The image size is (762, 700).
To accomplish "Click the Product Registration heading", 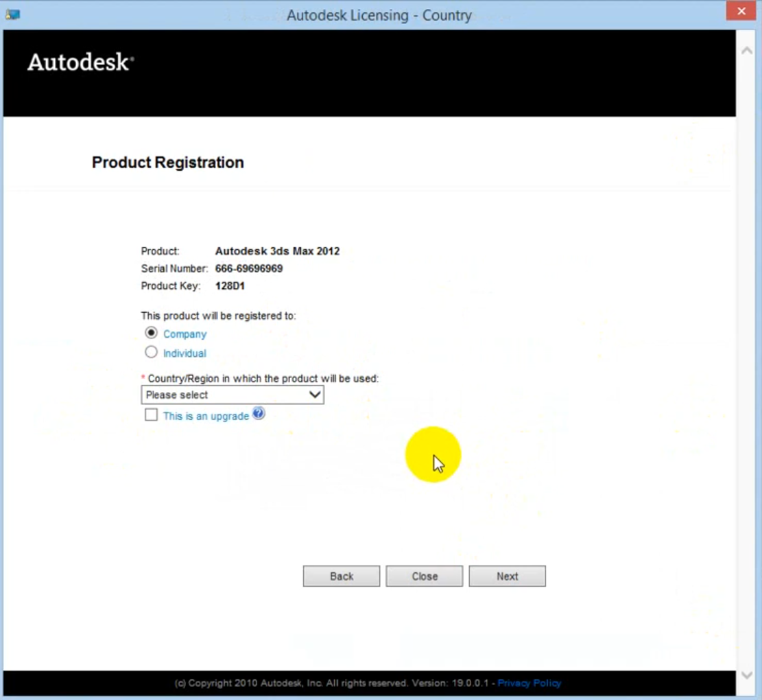I will pyautogui.click(x=168, y=163).
